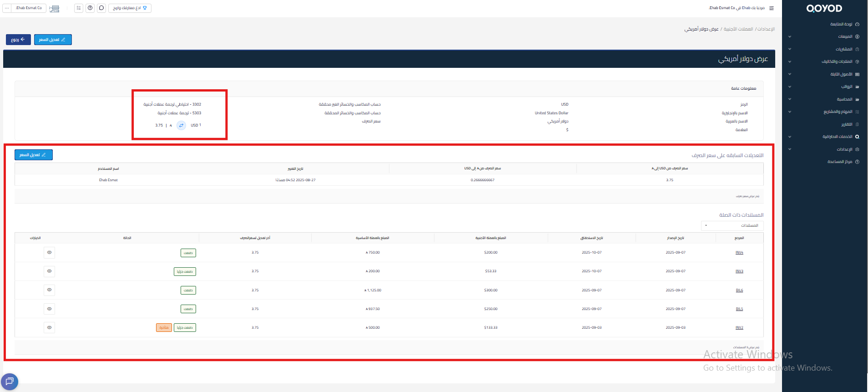Click the Ehab Esmat Co. organization selector
The width and height of the screenshot is (868, 392).
click(x=29, y=8)
